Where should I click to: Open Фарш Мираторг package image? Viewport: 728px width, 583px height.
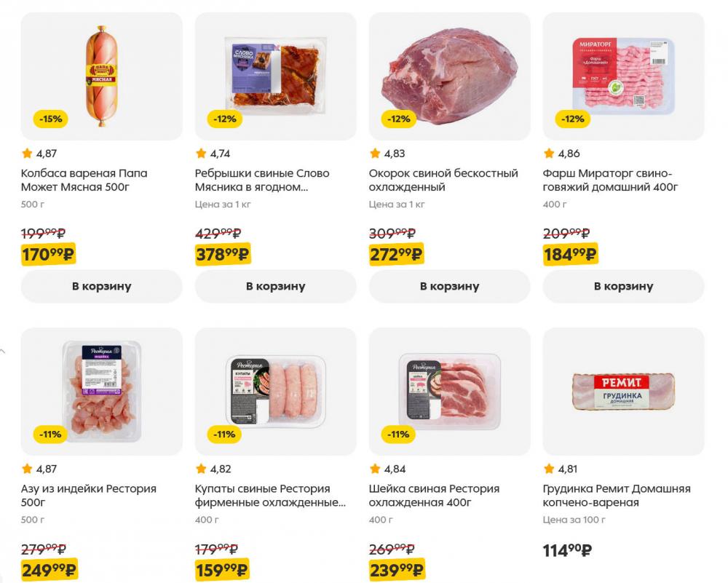pyautogui.click(x=623, y=76)
